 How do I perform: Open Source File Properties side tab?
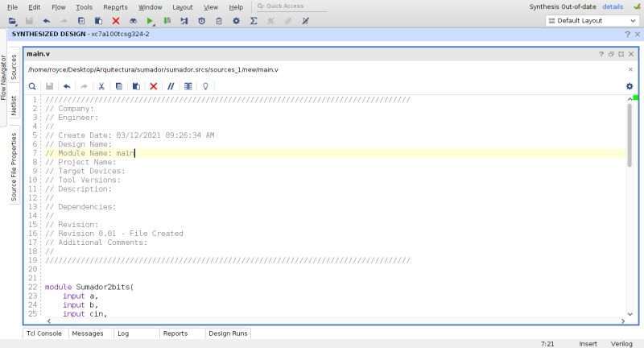tap(14, 167)
